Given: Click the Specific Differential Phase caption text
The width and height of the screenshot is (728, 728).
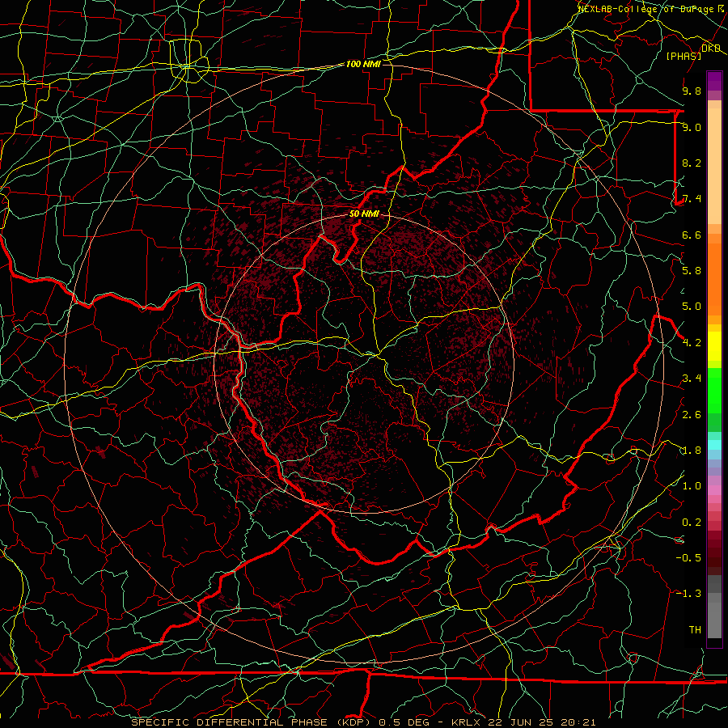Looking at the screenshot, I should coord(363,722).
